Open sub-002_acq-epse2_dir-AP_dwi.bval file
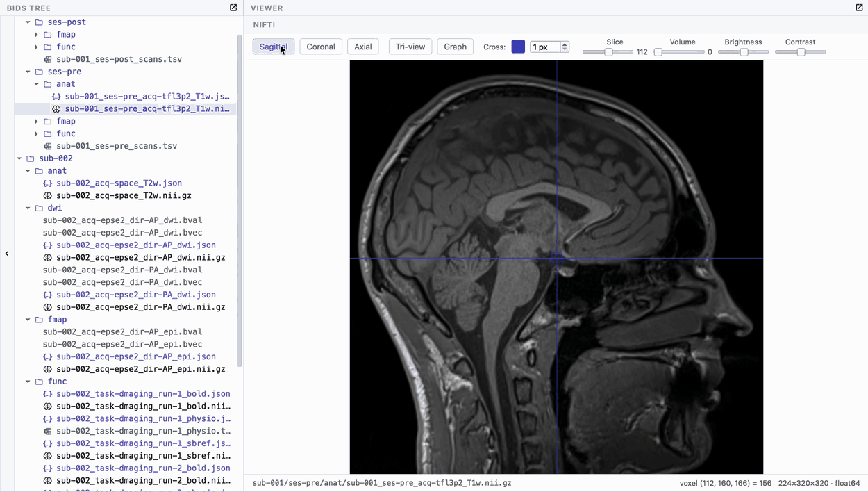This screenshot has width=868, height=492. pos(122,220)
